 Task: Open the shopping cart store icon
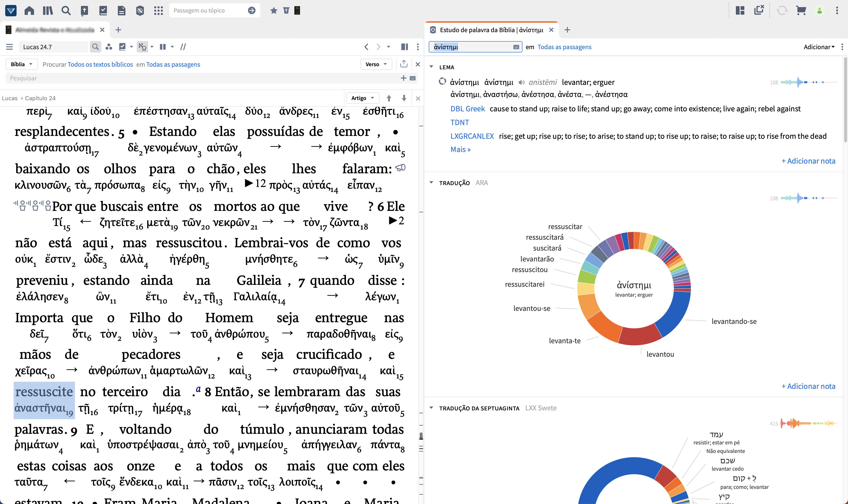click(x=801, y=11)
